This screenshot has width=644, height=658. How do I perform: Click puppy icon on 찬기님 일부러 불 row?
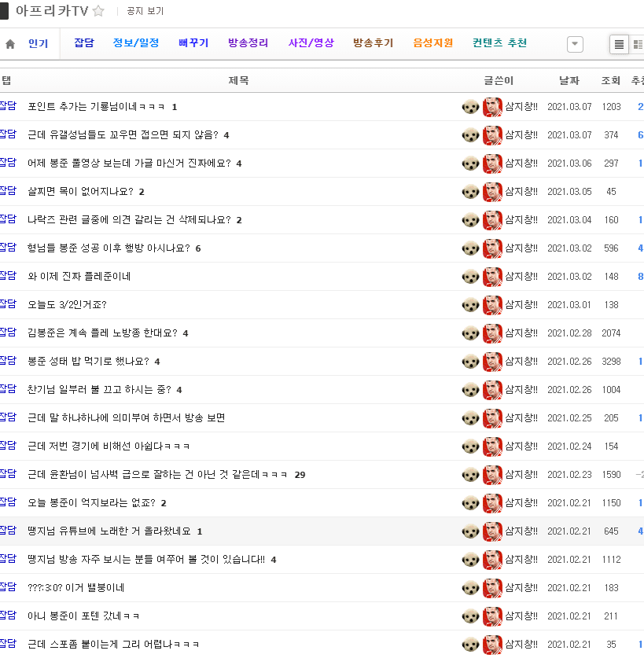pos(470,390)
